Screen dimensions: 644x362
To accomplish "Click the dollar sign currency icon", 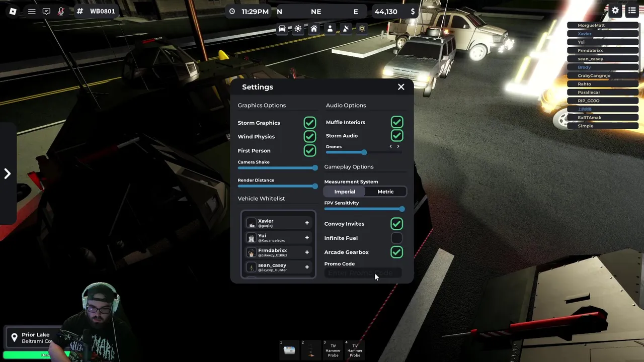I will point(413,12).
